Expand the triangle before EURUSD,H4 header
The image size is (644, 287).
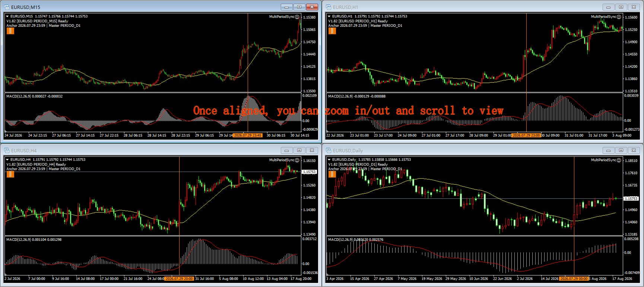click(x=7, y=159)
